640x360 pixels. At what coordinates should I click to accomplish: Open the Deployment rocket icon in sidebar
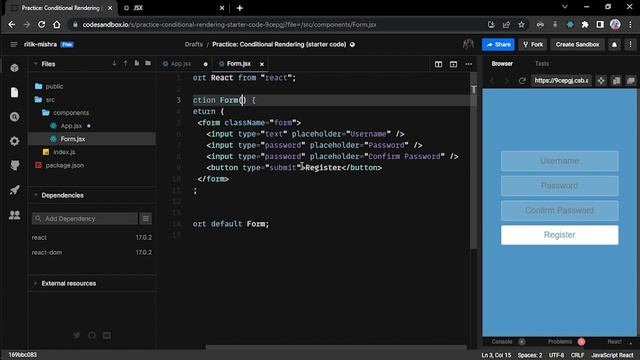point(15,190)
